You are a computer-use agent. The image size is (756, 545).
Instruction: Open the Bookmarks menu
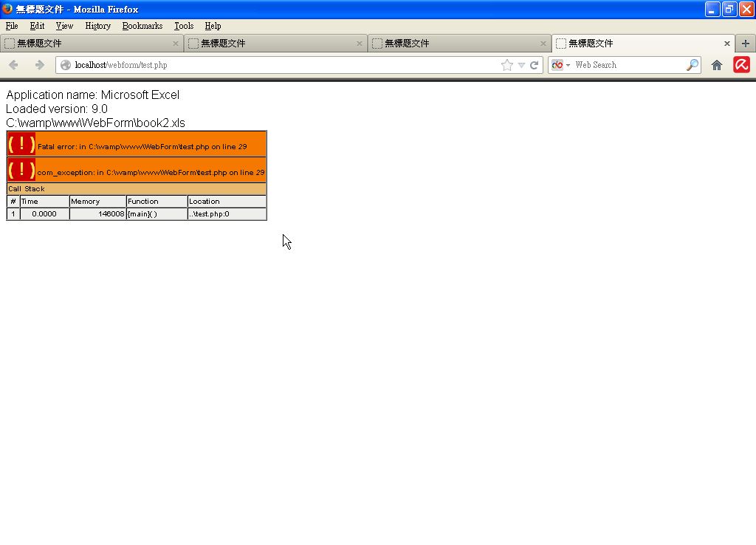(x=142, y=26)
